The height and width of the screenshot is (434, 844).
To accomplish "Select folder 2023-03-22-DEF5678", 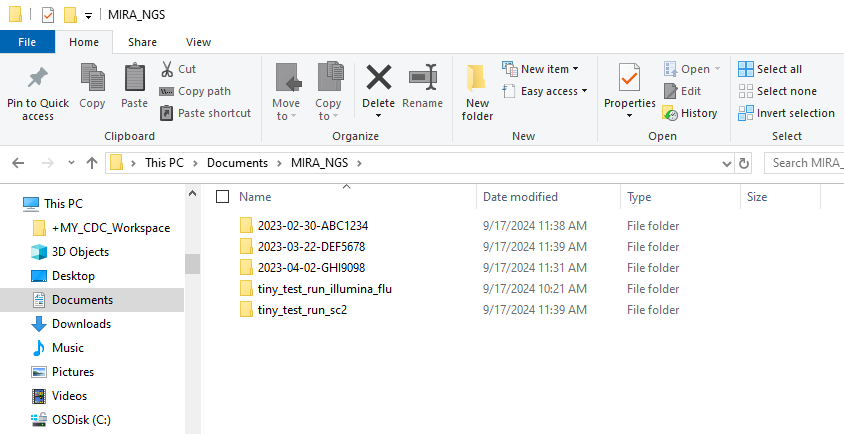I will [x=303, y=247].
